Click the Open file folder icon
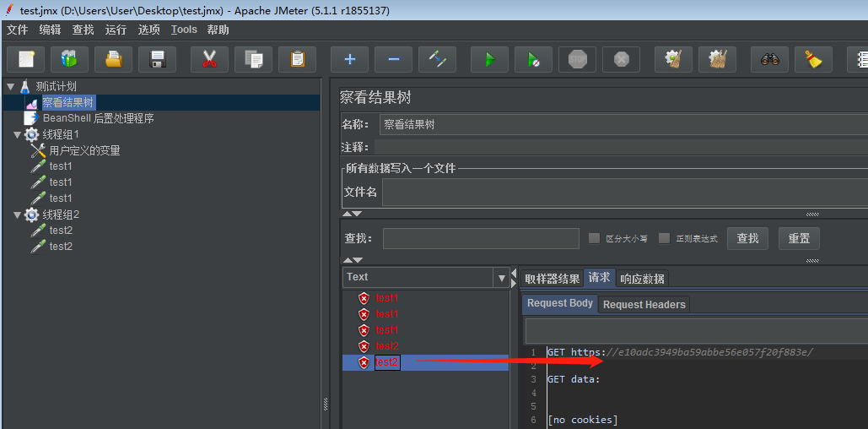 click(x=114, y=59)
